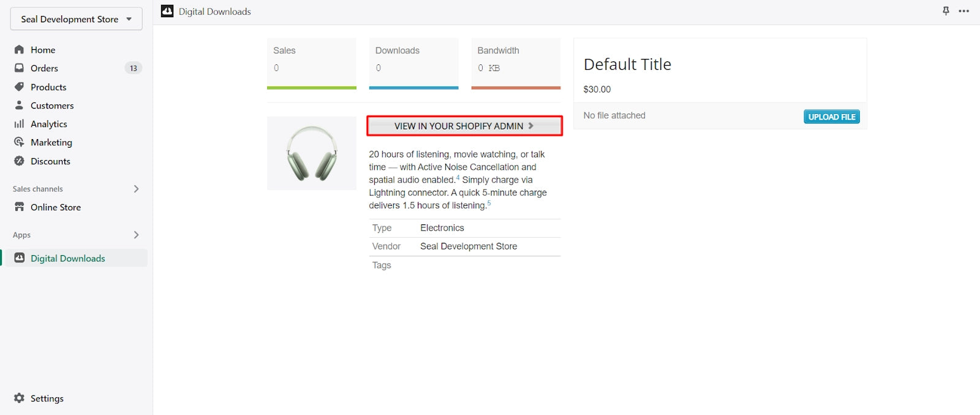Click the product description paragraph
Viewport: 980px width, 415px height.
(x=458, y=180)
